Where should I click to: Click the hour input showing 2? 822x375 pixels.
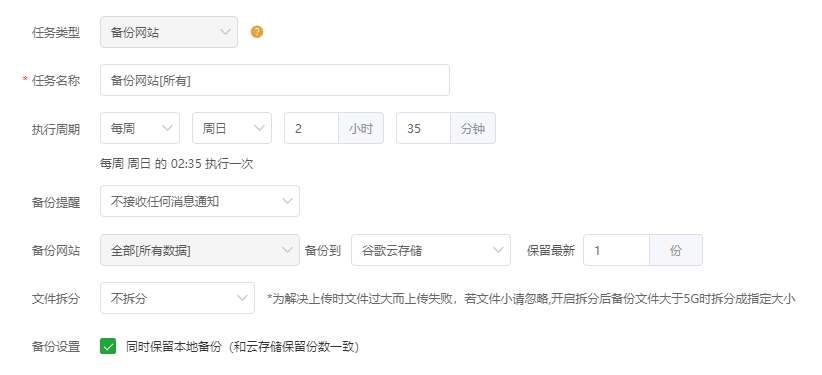[311, 128]
